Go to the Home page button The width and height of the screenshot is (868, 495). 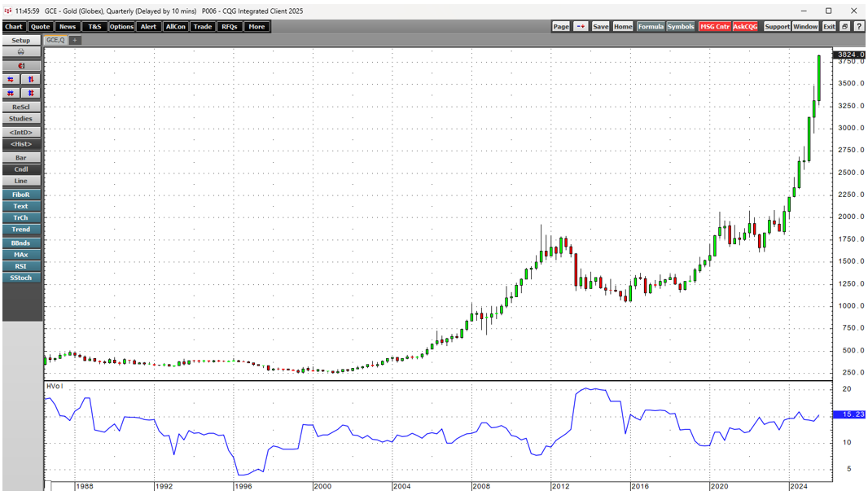[x=623, y=27]
